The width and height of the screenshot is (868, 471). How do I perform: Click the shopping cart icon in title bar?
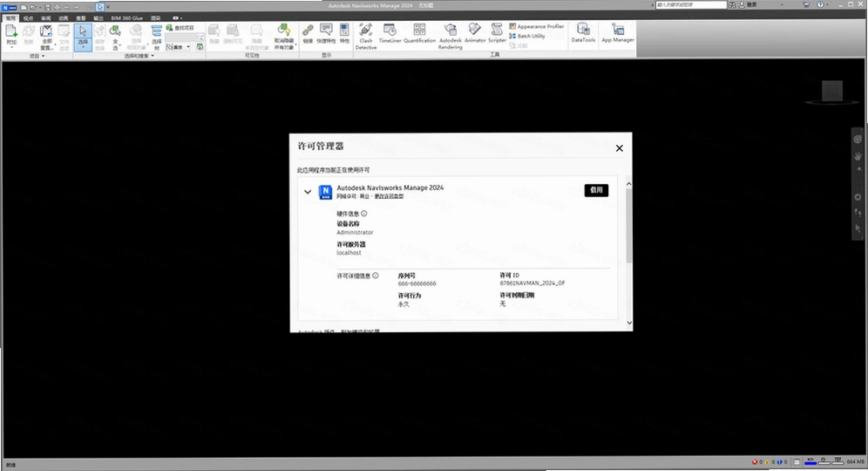point(806,4)
